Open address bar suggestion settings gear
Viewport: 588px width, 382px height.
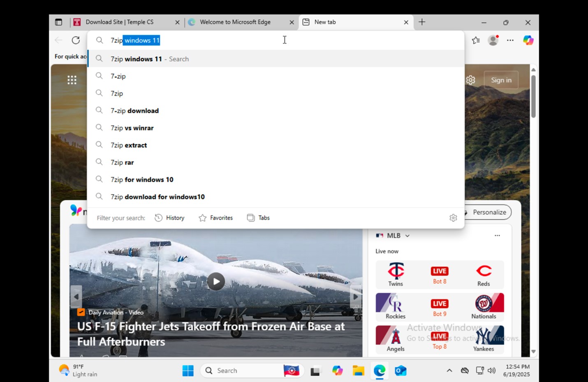tap(453, 218)
